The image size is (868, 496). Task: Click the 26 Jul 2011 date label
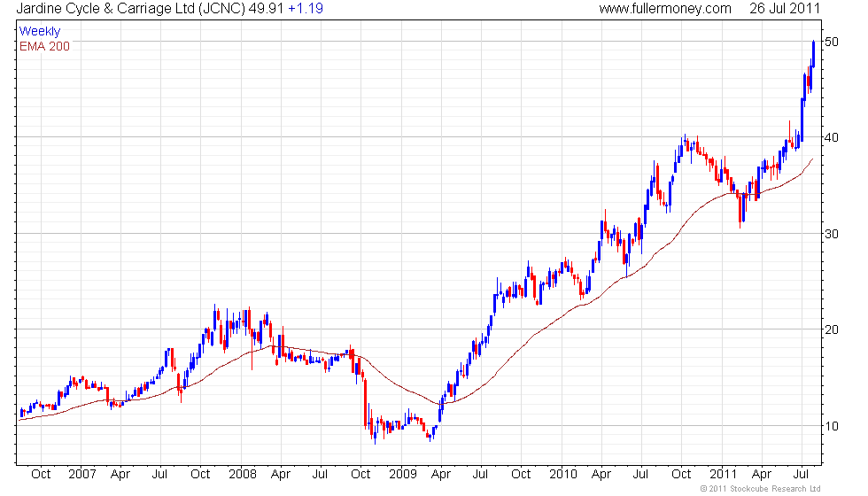click(784, 9)
